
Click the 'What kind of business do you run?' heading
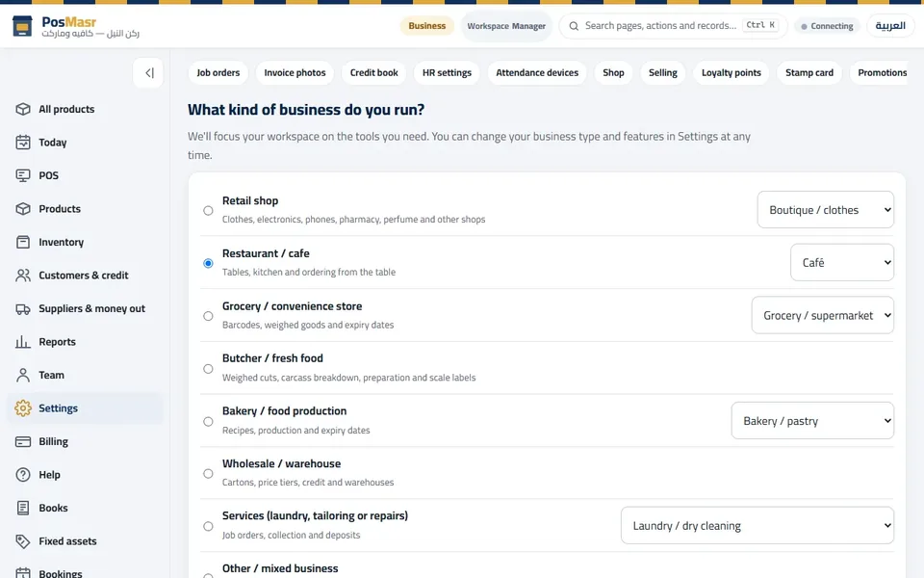pos(306,110)
